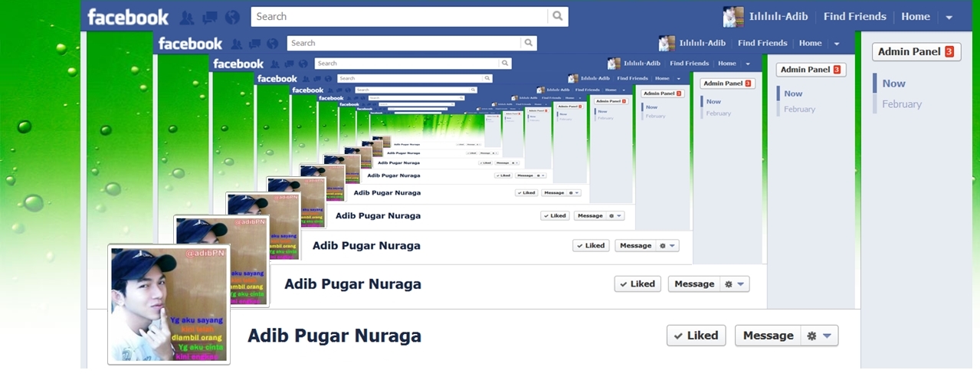Open dropdown arrow in third nested bar
Screen dimensions: 980x380
[x=748, y=64]
